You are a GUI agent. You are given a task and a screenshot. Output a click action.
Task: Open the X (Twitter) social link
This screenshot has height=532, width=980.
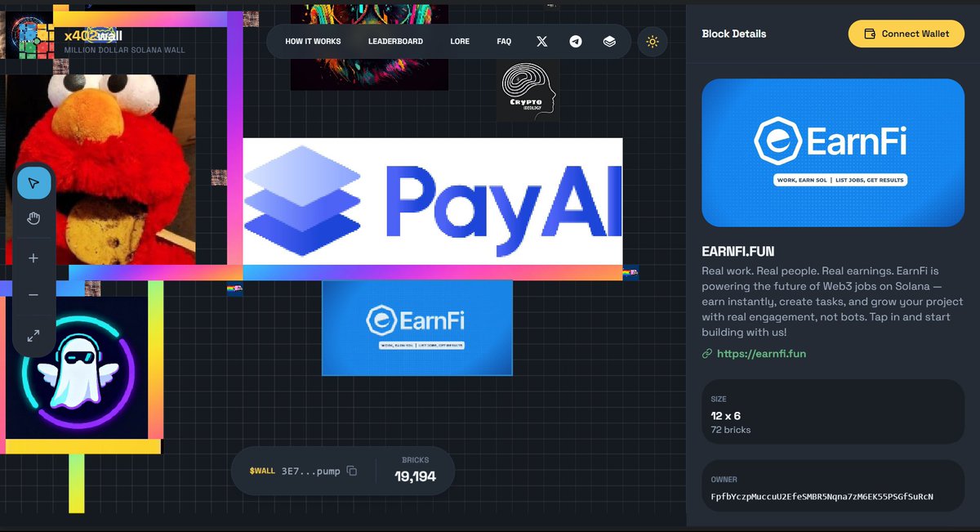point(542,42)
